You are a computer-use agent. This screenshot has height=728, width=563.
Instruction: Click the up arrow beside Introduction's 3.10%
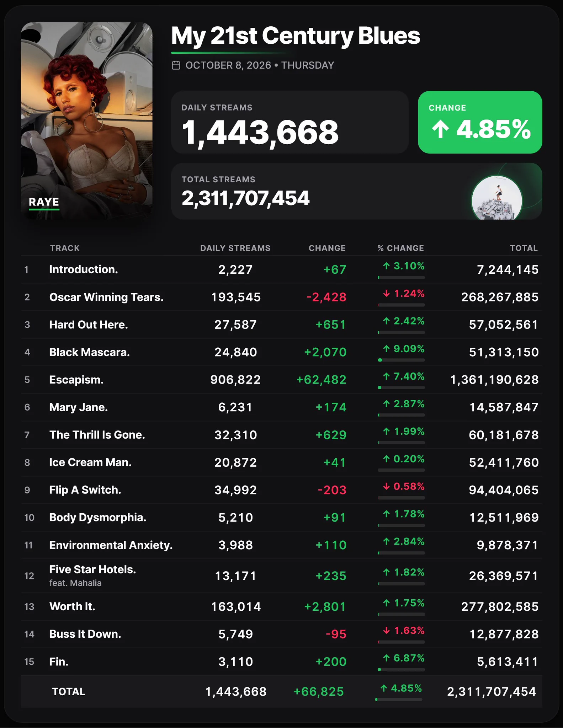386,266
